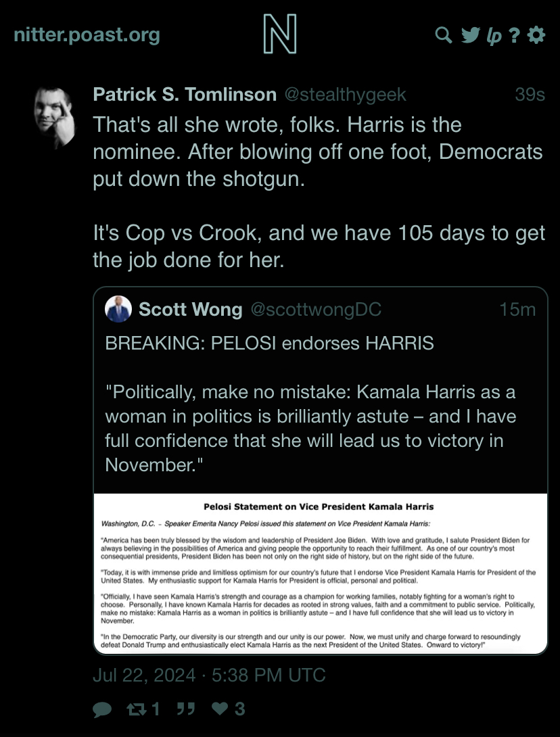Click the Nitter N logo
The width and height of the screenshot is (560, 737).
pos(280,33)
